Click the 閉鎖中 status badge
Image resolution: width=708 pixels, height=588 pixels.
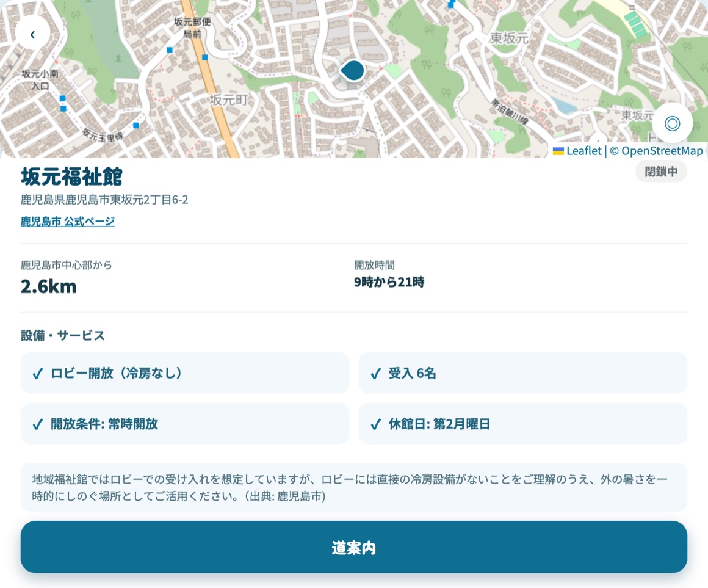pyautogui.click(x=661, y=172)
